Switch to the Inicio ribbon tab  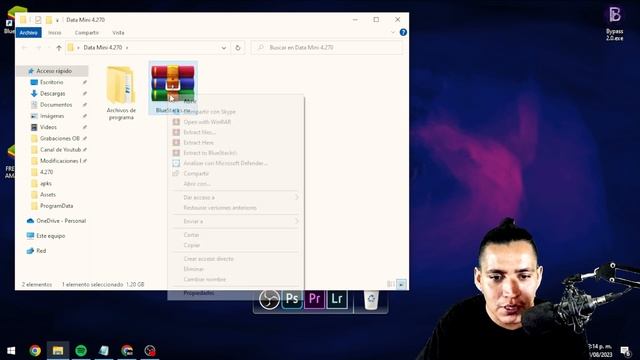coord(55,33)
